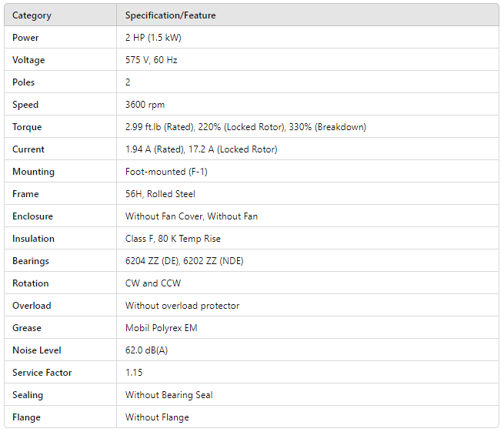The image size is (504, 432).
Task: Select the 'CW and CCW' rotation value
Action: click(x=153, y=283)
